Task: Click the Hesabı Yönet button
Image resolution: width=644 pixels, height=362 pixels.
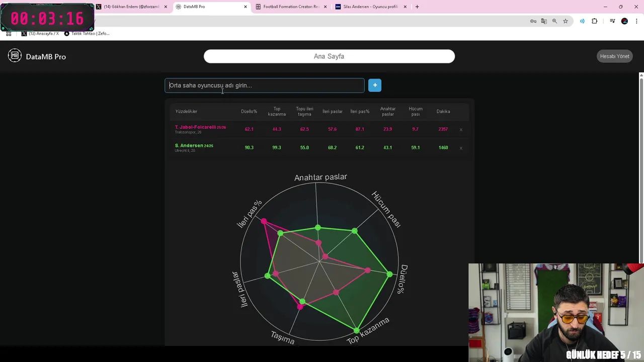Action: tap(614, 56)
